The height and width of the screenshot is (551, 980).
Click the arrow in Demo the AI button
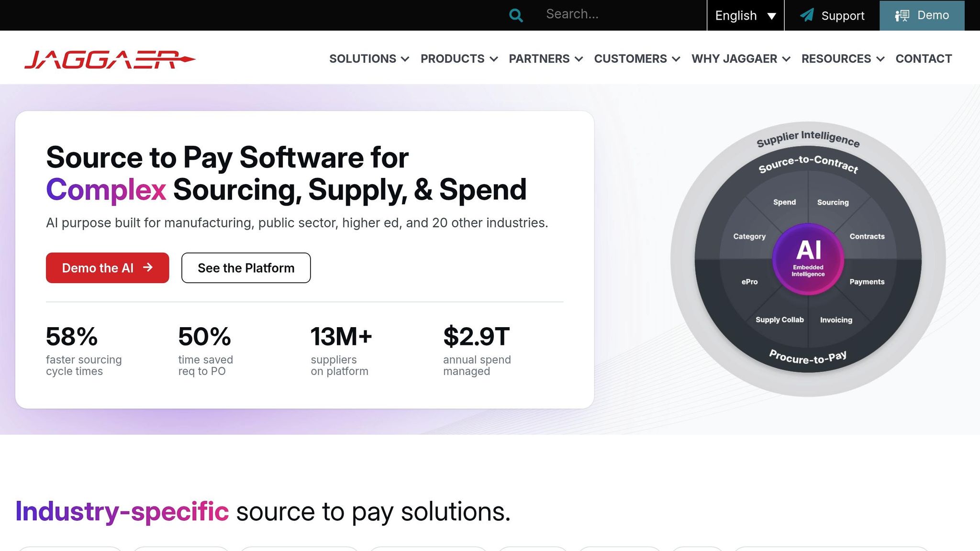[148, 267]
